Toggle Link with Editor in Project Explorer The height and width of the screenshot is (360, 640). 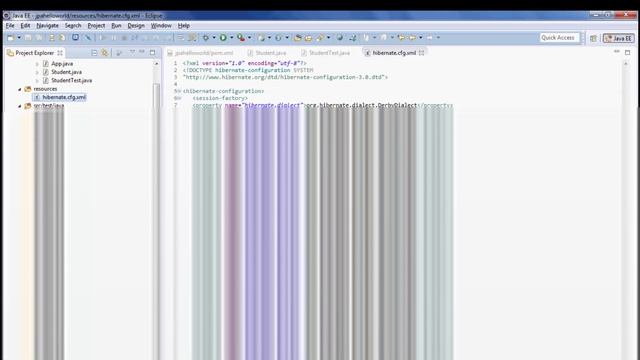[105, 53]
